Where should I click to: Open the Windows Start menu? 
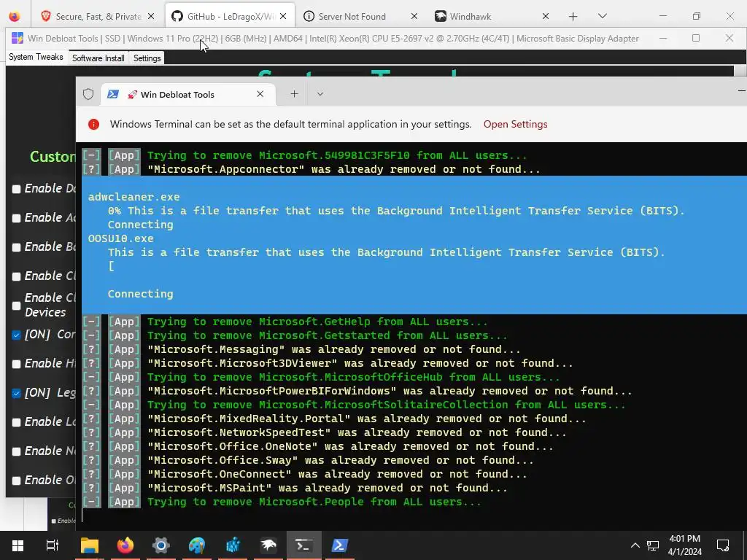[18, 545]
